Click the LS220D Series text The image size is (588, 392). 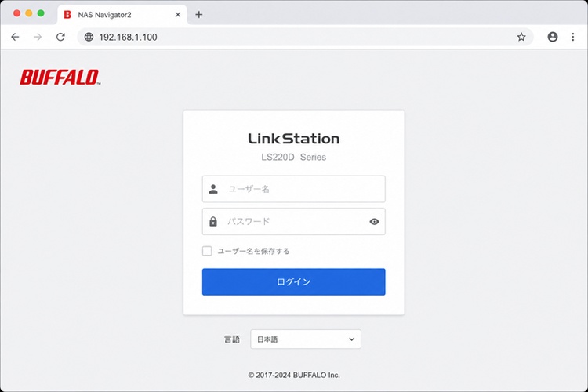point(294,157)
